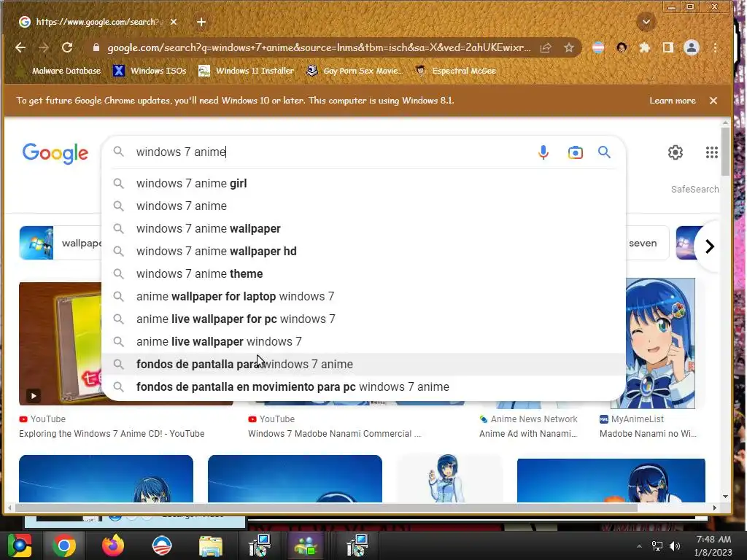This screenshot has width=747, height=560.
Task: Click the Google logo
Action: [x=55, y=153]
